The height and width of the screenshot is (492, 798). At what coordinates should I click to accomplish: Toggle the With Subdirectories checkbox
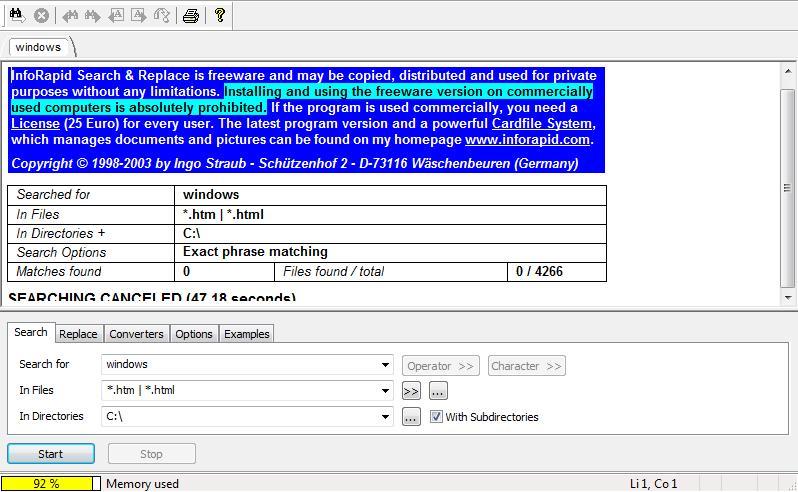436,417
